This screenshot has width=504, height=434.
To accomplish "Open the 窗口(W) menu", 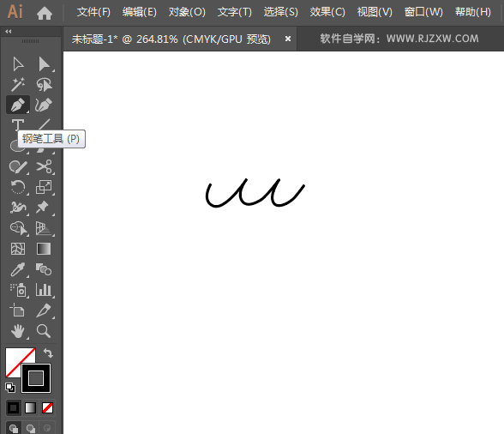I will point(423,12).
